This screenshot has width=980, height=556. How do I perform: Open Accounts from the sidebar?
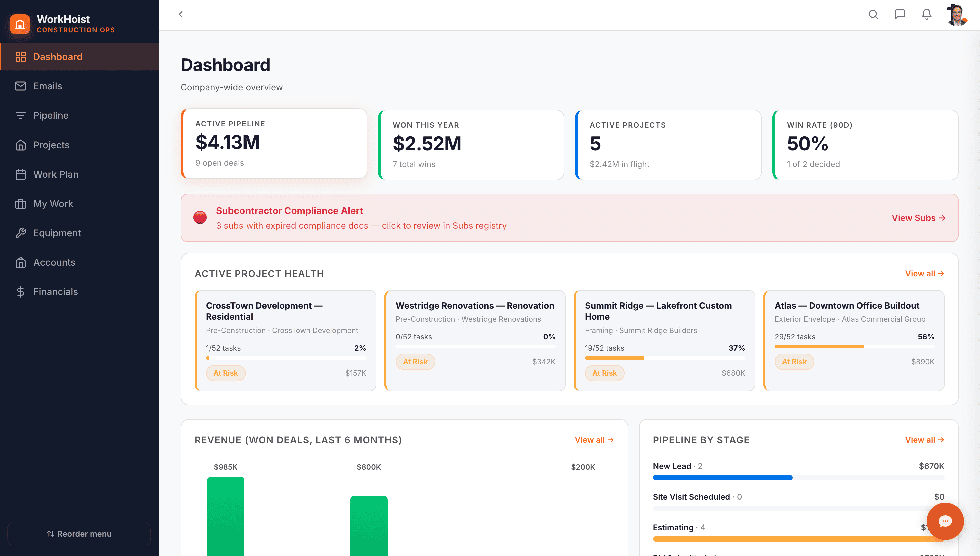click(x=80, y=263)
